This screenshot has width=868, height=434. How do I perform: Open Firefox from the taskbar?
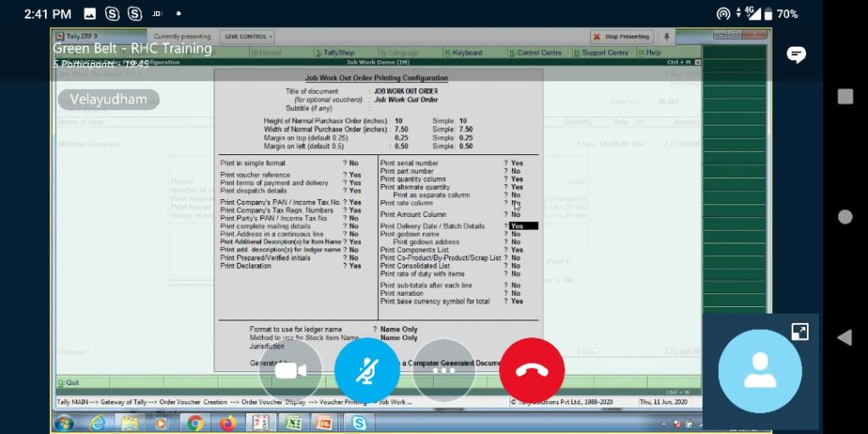click(227, 424)
